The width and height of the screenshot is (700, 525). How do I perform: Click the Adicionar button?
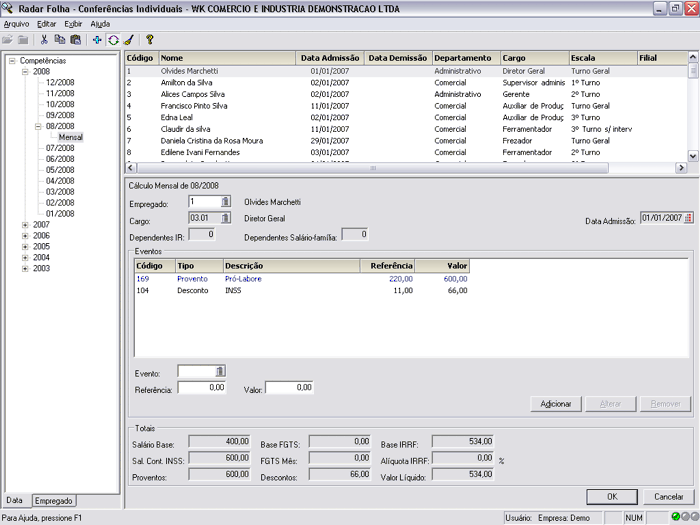(x=555, y=404)
